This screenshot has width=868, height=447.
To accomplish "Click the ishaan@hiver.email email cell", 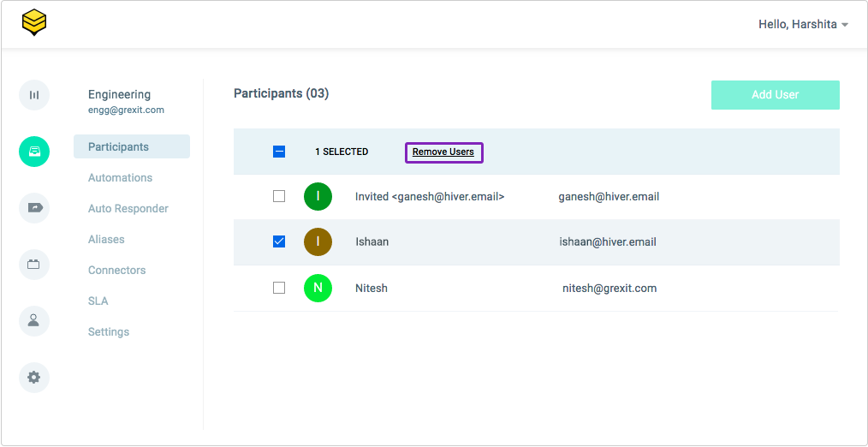I will click(x=607, y=242).
